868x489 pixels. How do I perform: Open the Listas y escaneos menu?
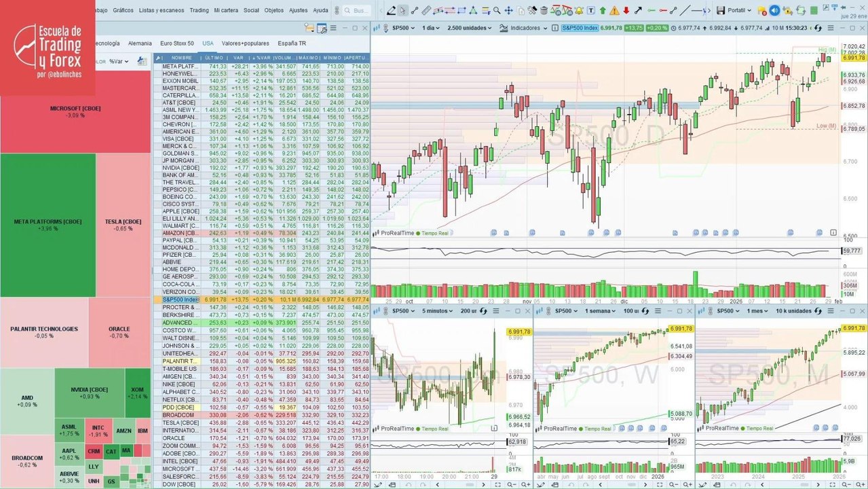[x=162, y=10]
